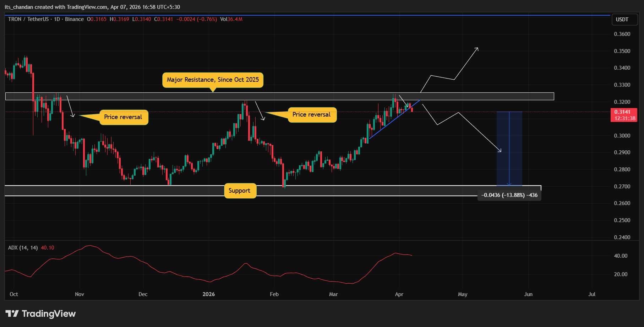644x327 pixels.
Task: Select the right Price reversal callout
Action: [x=312, y=115]
